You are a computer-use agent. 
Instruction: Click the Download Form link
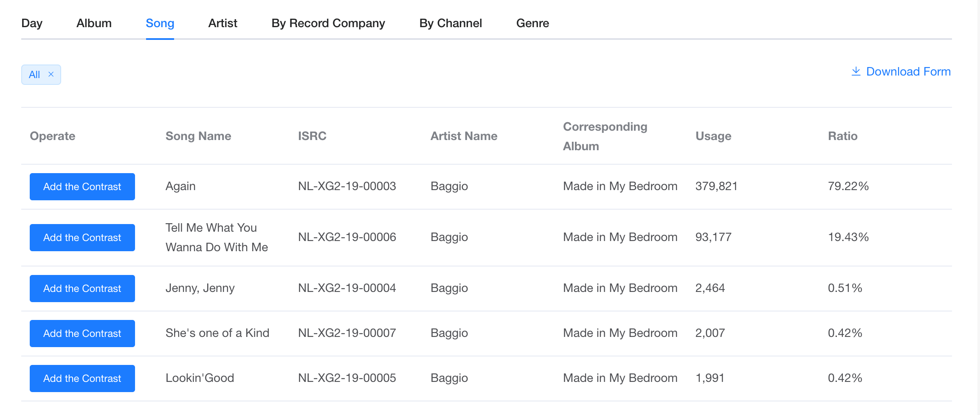coord(908,71)
